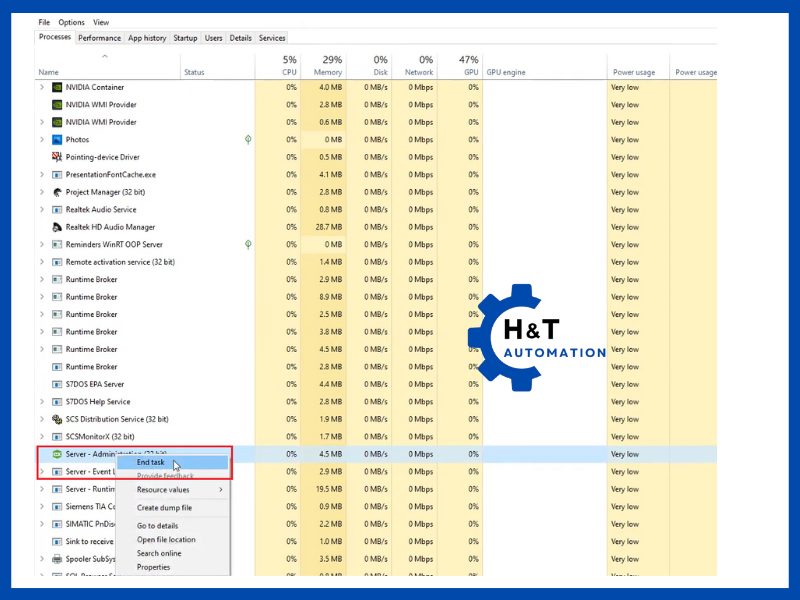The height and width of the screenshot is (600, 800).
Task: Switch to the Services tab
Action: 272,38
